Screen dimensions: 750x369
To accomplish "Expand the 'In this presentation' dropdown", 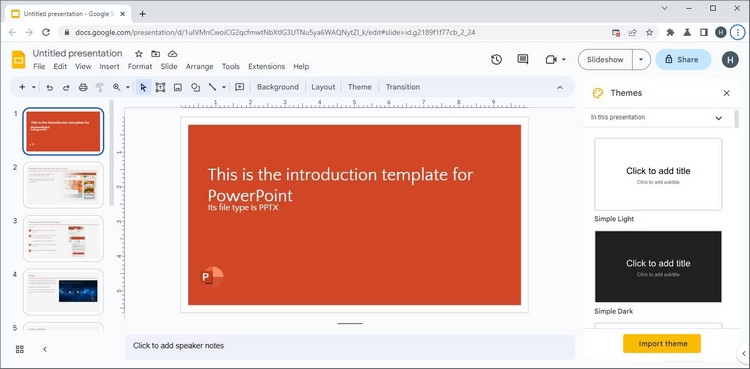I will tap(718, 118).
